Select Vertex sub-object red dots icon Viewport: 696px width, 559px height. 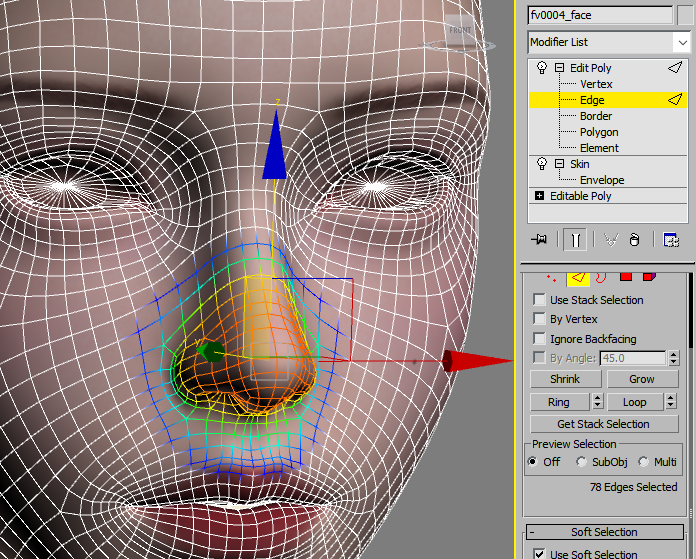[551, 278]
